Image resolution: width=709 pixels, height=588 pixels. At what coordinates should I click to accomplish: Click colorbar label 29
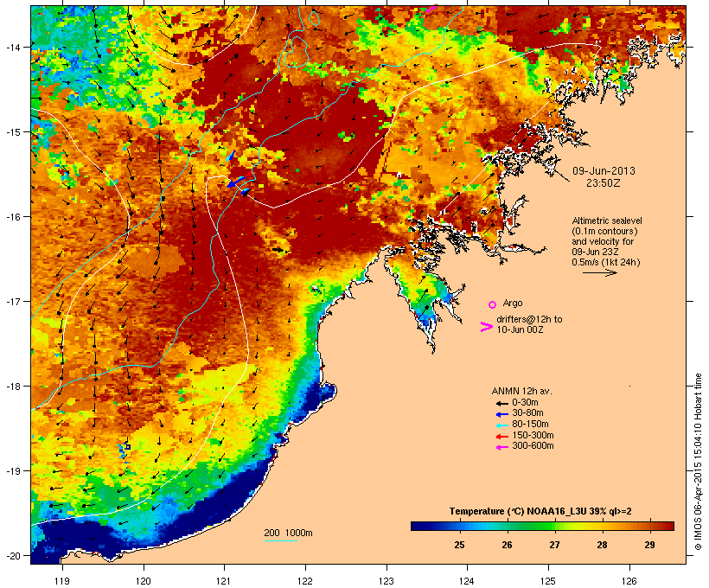tap(649, 545)
